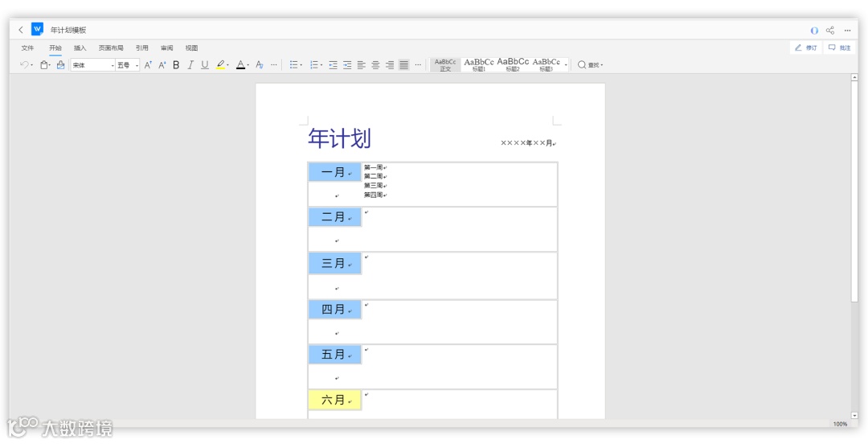Open the top-right more options ellipsis
Viewport: 868px width, 444px height.
pyautogui.click(x=848, y=31)
